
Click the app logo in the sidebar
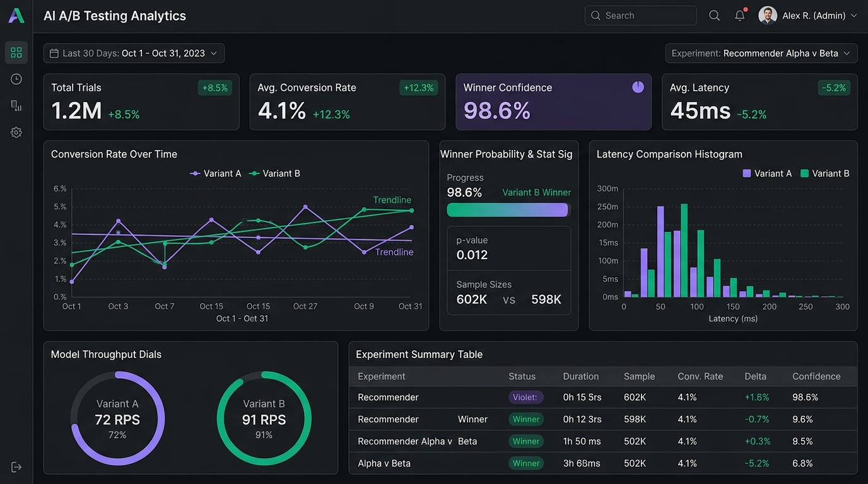[x=16, y=16]
